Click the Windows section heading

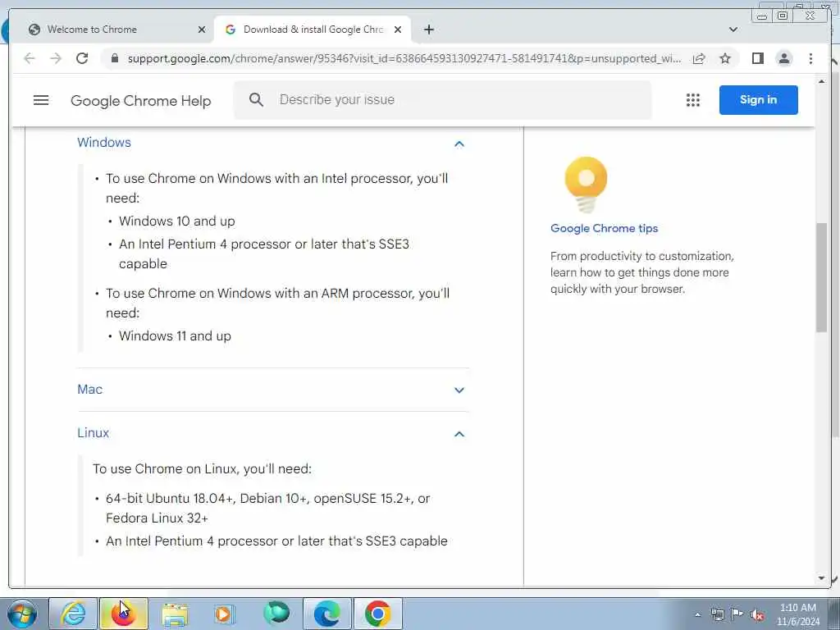point(104,143)
